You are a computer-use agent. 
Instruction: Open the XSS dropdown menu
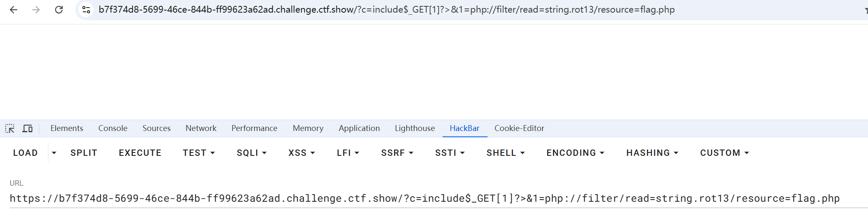click(x=302, y=153)
